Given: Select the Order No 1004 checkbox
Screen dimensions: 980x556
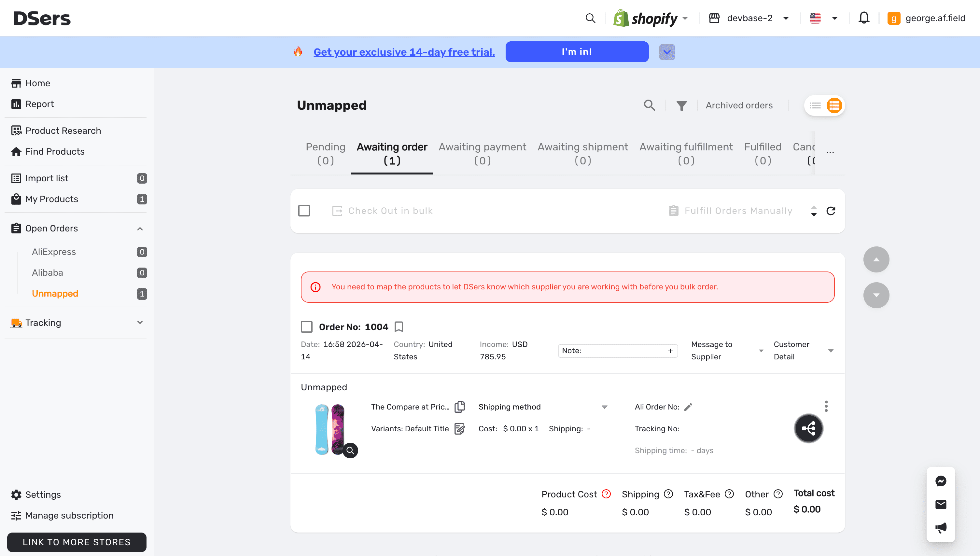Looking at the screenshot, I should 307,327.
